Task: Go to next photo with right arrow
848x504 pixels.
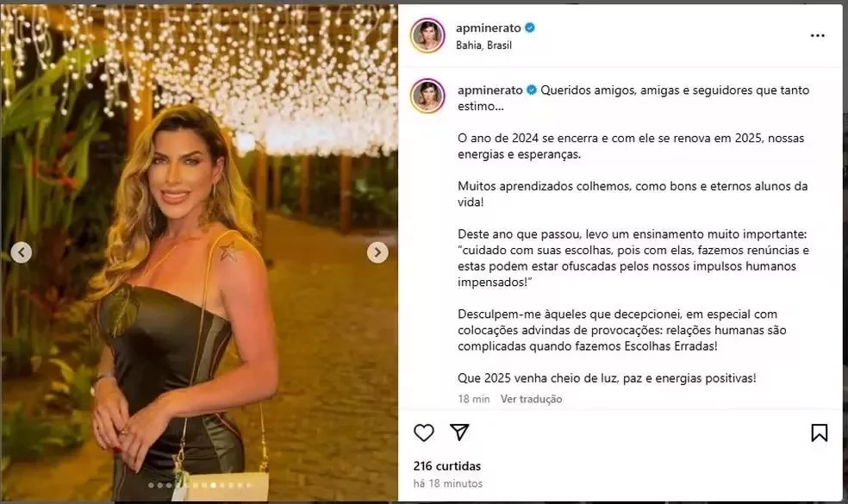Action: coord(377,252)
